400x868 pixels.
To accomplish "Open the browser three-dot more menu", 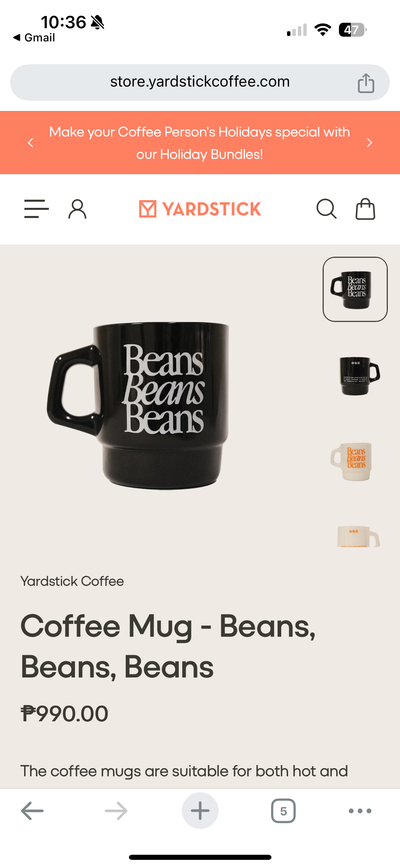I will [360, 811].
